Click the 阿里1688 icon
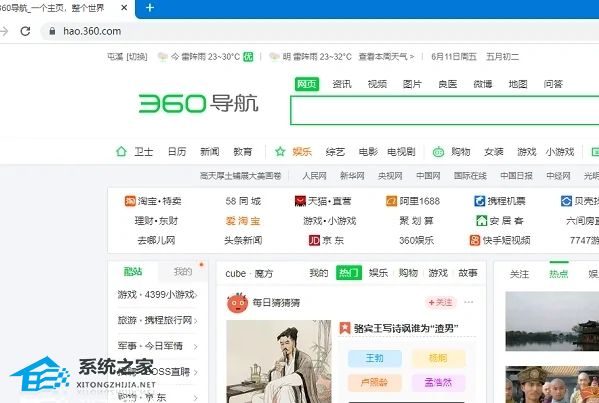 pyautogui.click(x=392, y=201)
